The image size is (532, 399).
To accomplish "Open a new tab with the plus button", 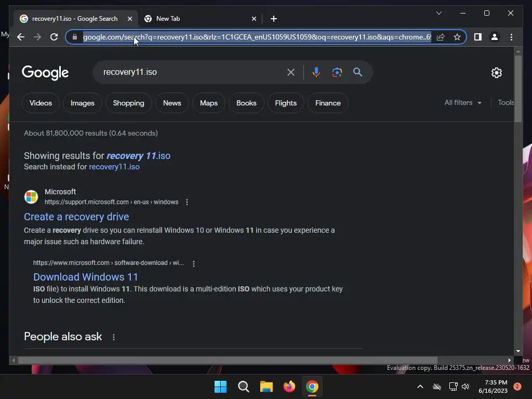I will (x=274, y=19).
